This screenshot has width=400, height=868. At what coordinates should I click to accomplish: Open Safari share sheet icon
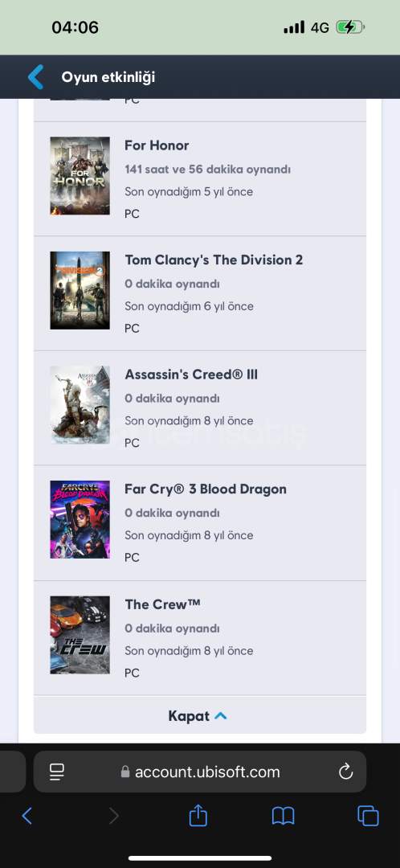[198, 816]
